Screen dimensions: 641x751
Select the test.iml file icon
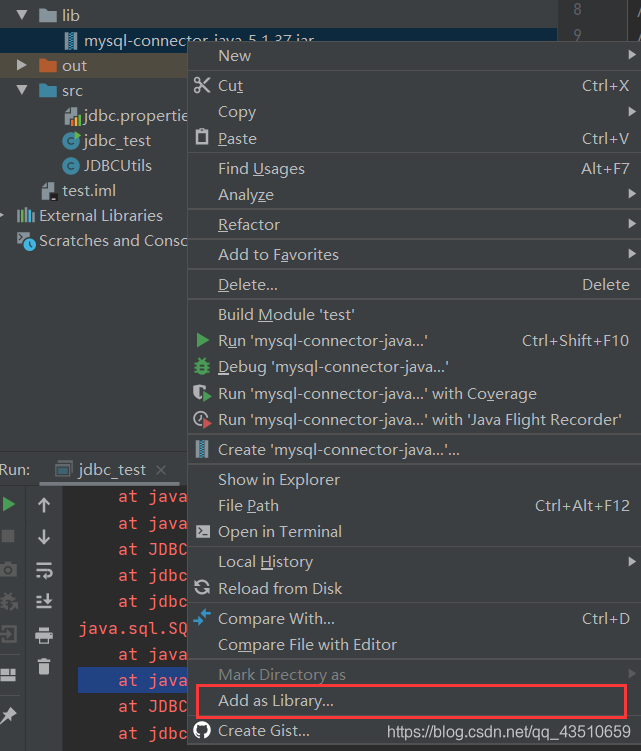[49, 191]
